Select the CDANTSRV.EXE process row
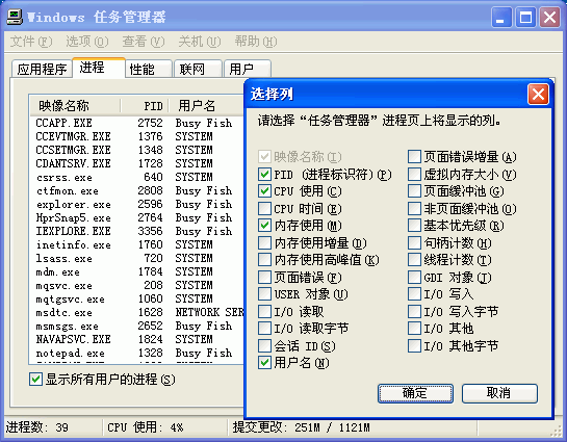 (x=137, y=163)
